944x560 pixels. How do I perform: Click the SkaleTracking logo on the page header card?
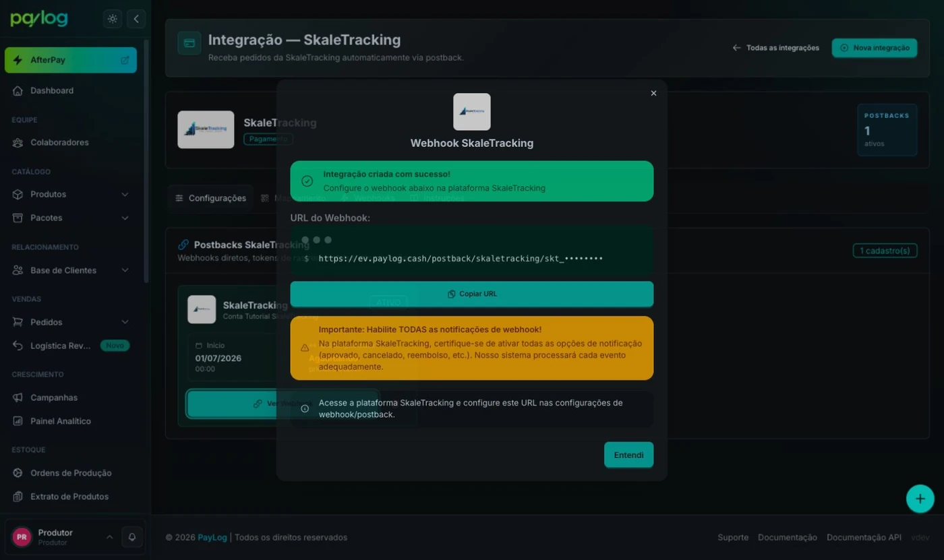(x=206, y=129)
